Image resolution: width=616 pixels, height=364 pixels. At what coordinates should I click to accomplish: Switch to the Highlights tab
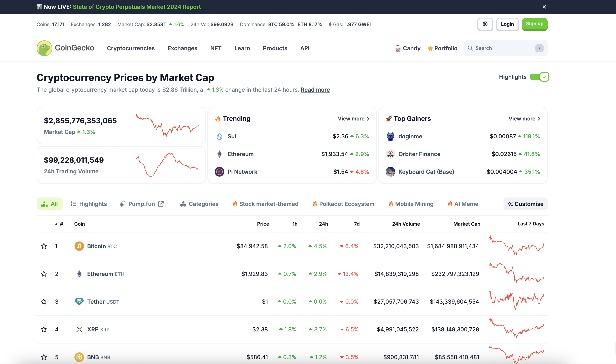click(x=89, y=204)
